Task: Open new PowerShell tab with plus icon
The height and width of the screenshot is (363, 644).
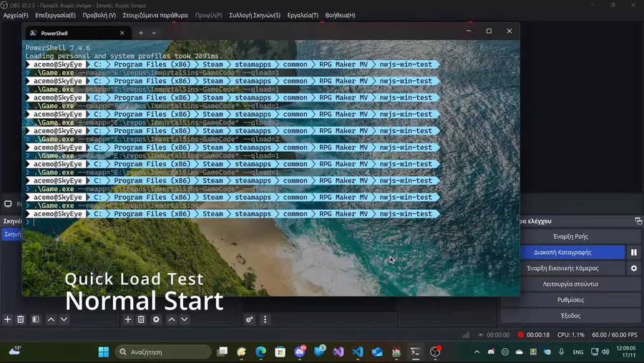Action: pos(141,33)
